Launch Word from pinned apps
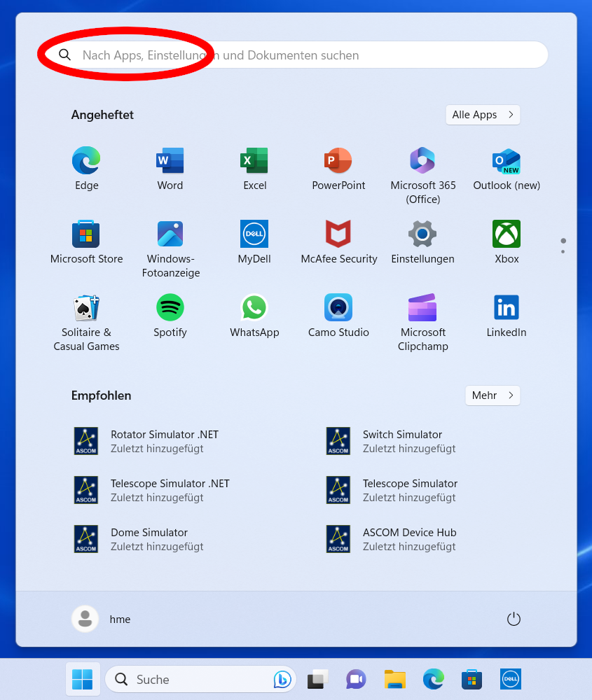The width and height of the screenshot is (592, 700). tap(170, 168)
